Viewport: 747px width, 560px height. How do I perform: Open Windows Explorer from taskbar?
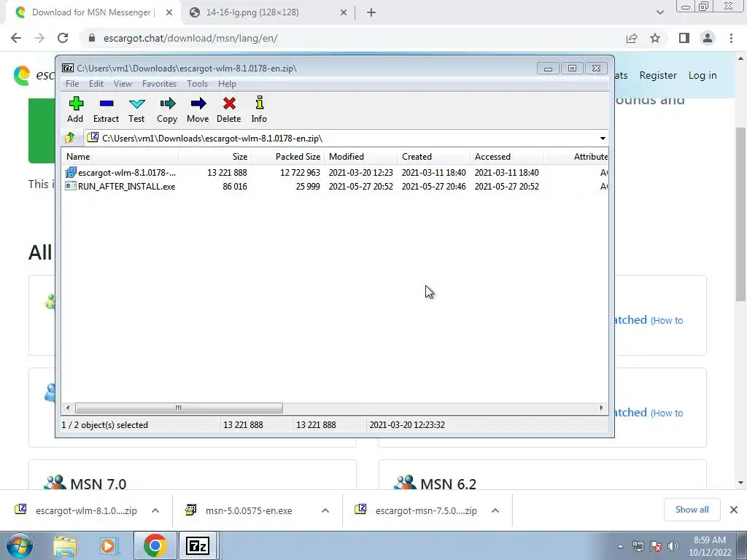click(x=65, y=545)
